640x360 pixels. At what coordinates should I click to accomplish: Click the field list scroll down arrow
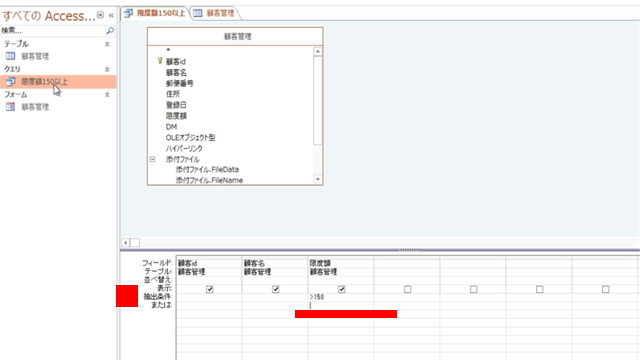318,179
